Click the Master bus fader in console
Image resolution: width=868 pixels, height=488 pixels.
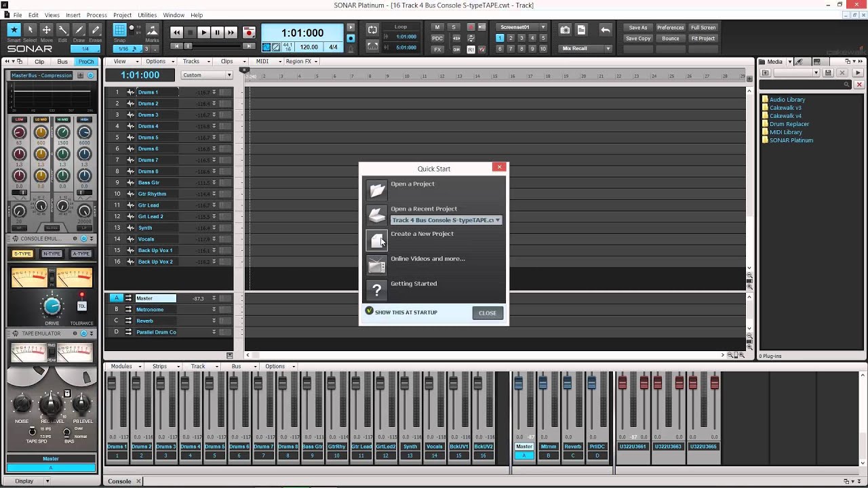click(518, 384)
